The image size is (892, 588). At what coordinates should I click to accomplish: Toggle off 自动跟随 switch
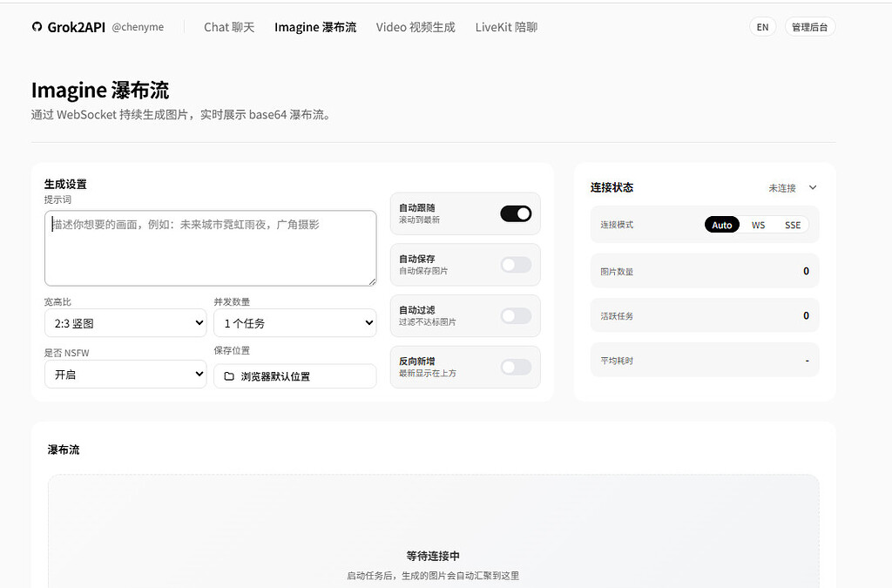pyautogui.click(x=516, y=213)
